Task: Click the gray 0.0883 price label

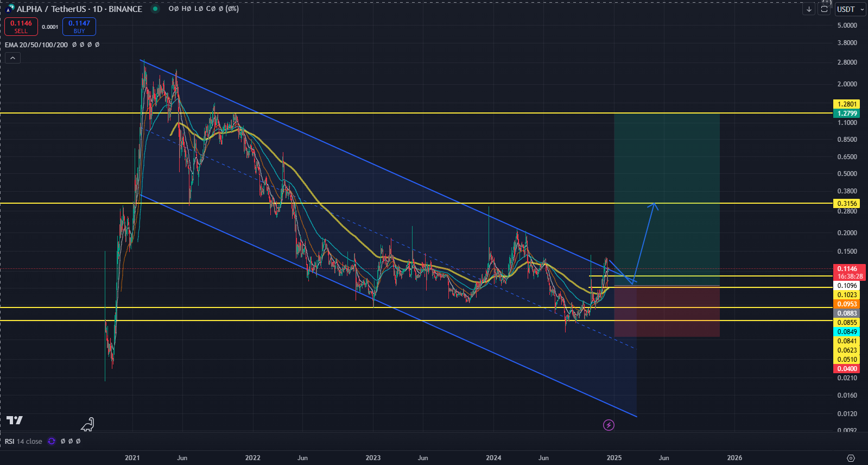Action: [x=847, y=313]
